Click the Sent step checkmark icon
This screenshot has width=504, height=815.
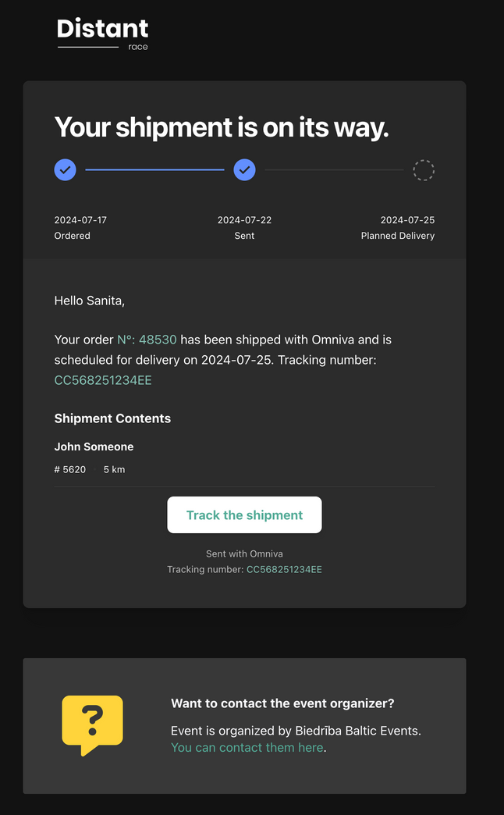[244, 169]
